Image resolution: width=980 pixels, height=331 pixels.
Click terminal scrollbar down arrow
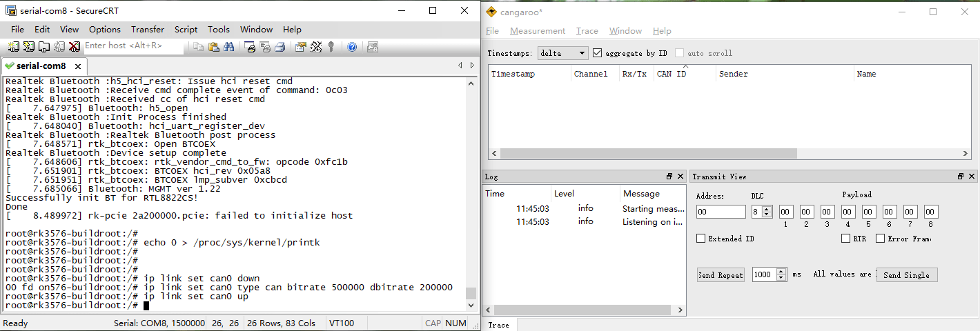coord(471,305)
